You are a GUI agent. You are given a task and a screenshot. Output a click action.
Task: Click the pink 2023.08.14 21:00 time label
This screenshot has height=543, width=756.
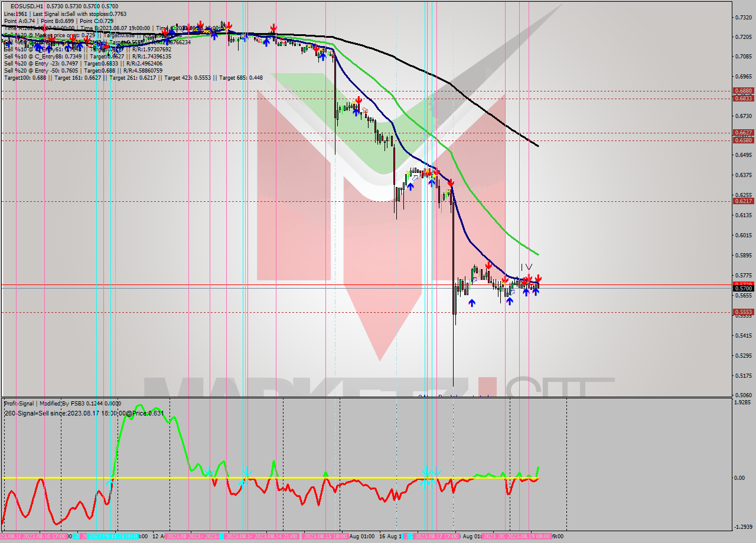tap(275, 537)
